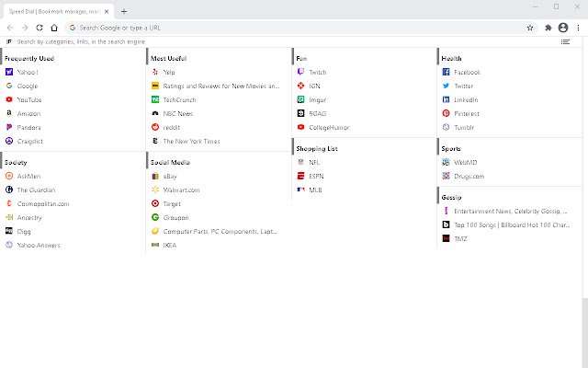Screen dimensions: 588x368
Task: Open the NBC News link
Action: pos(177,113)
